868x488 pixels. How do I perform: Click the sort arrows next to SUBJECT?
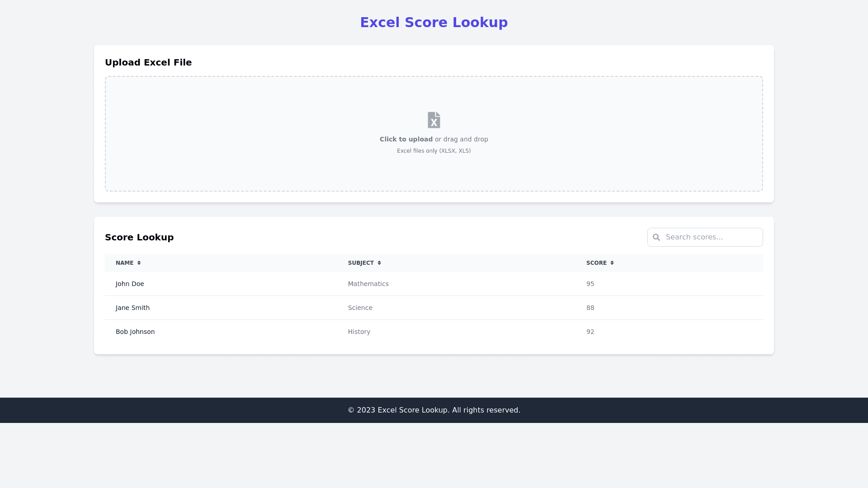379,263
